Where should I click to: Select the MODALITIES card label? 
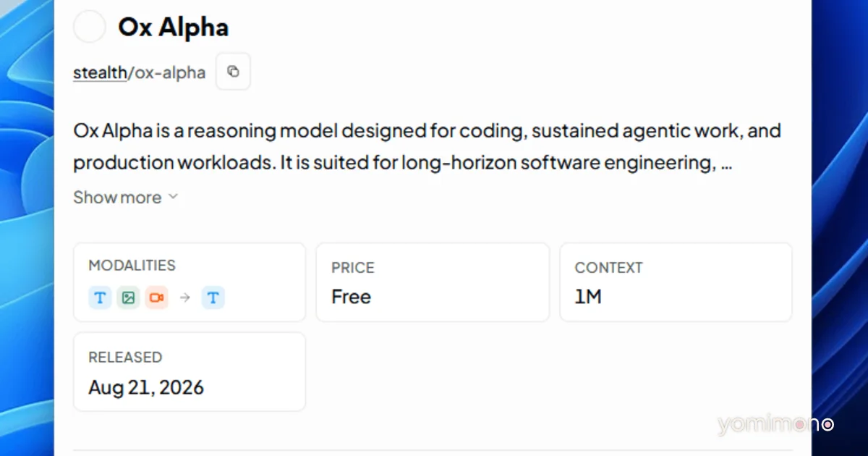(132, 266)
